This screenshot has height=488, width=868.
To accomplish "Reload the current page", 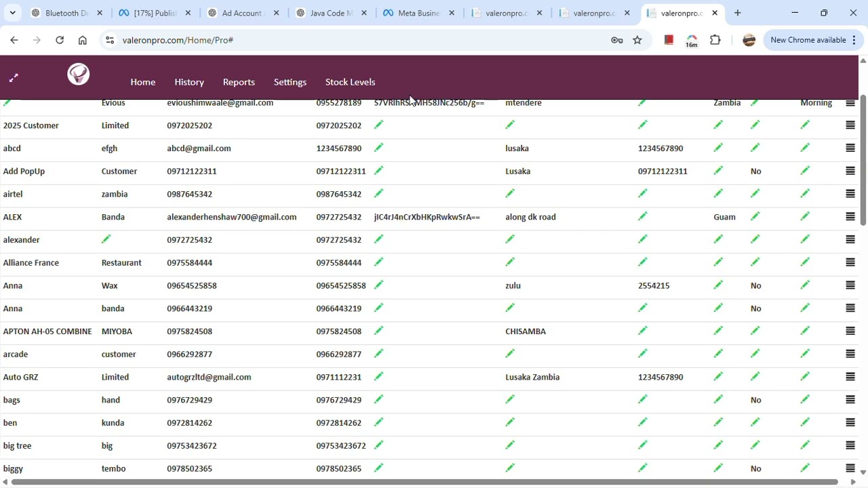I will 60,40.
